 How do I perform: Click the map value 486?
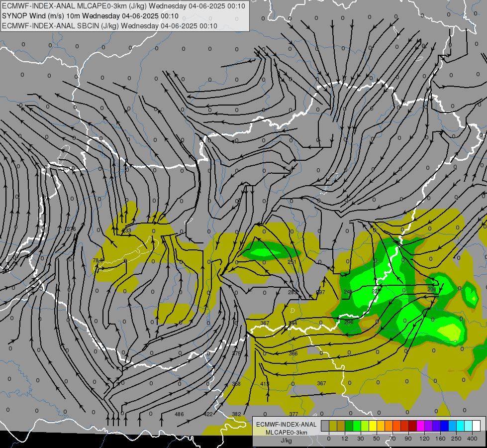coord(179,414)
